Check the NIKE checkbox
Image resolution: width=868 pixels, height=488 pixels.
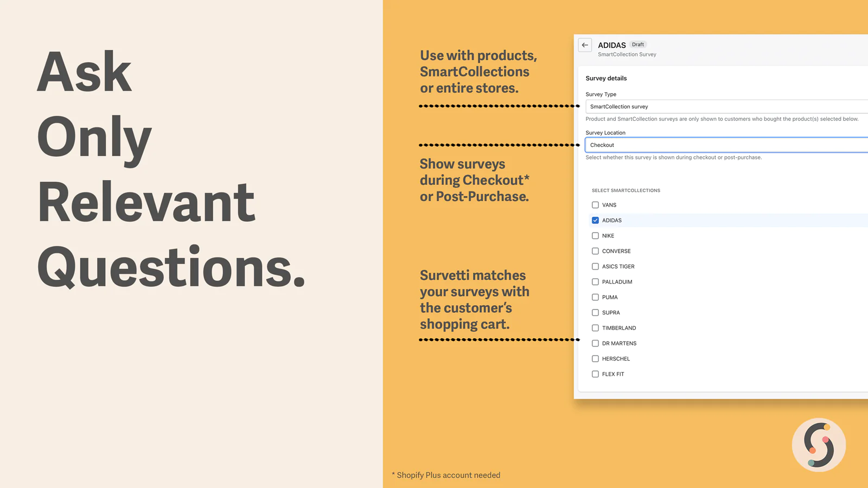(595, 236)
